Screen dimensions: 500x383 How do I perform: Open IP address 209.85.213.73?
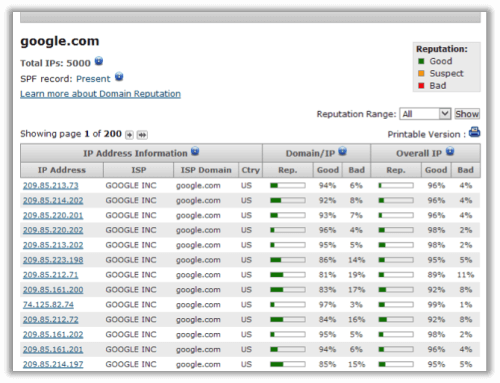(51, 186)
